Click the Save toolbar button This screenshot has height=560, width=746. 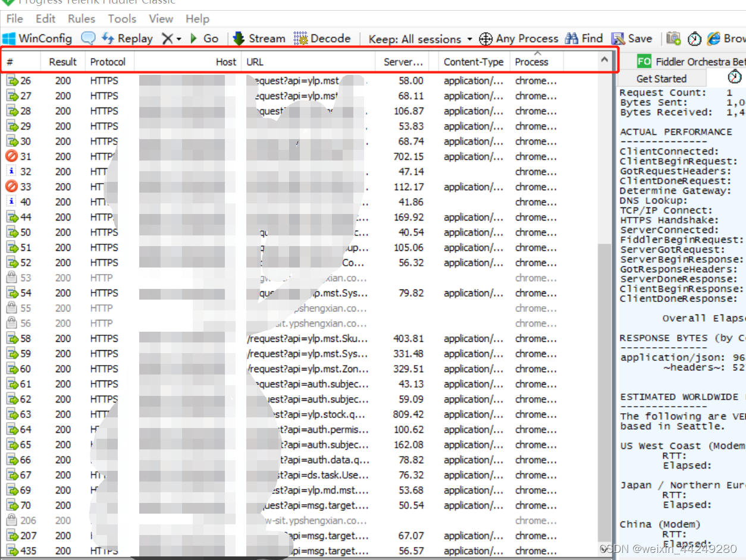coord(632,39)
